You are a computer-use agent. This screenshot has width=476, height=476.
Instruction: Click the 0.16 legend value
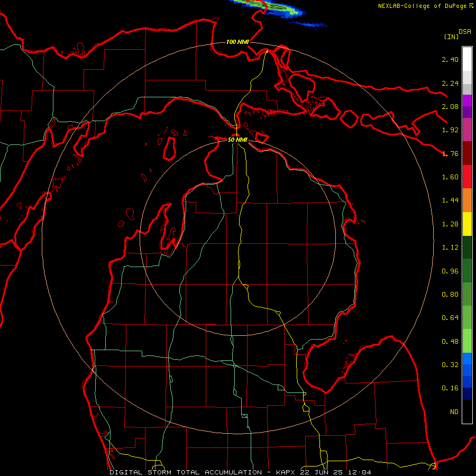[450, 388]
